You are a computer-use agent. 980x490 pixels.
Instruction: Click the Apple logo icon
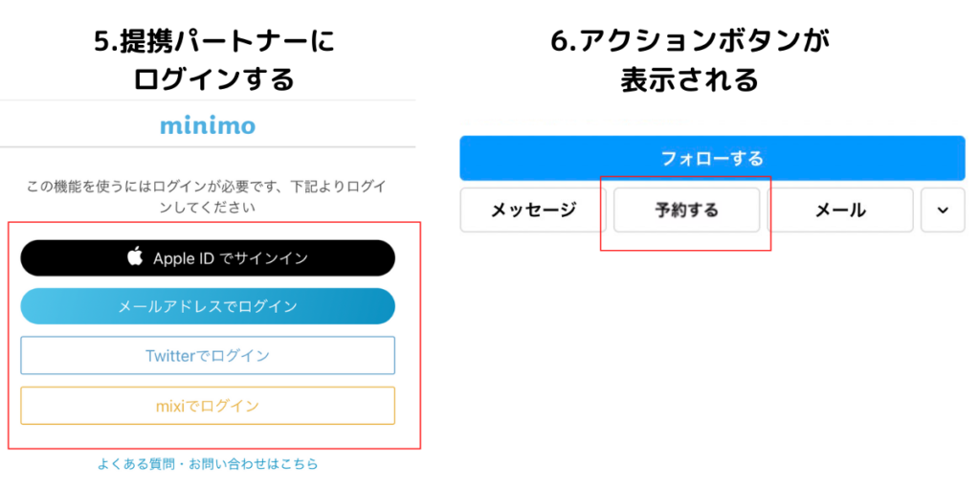(x=134, y=256)
